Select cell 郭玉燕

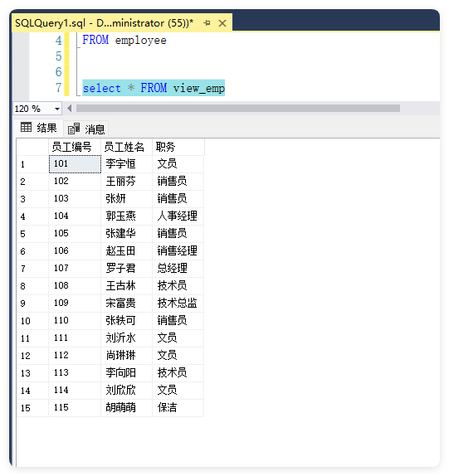point(126,216)
